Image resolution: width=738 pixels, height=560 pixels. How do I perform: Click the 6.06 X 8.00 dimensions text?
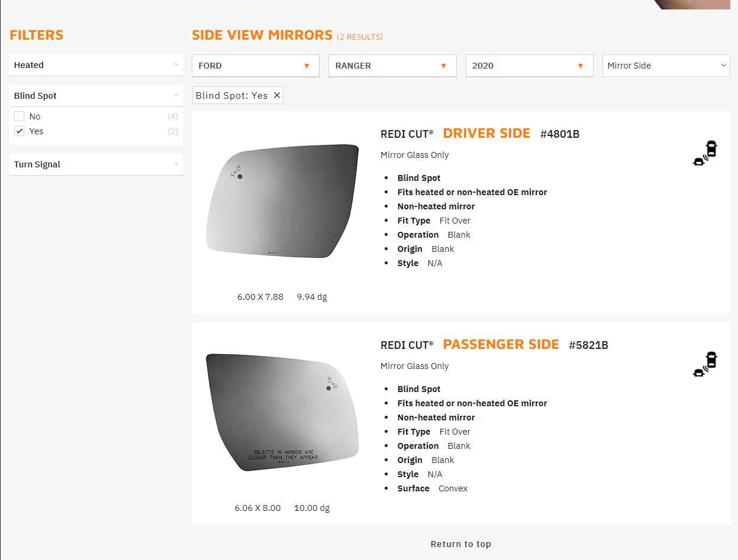[x=257, y=508]
